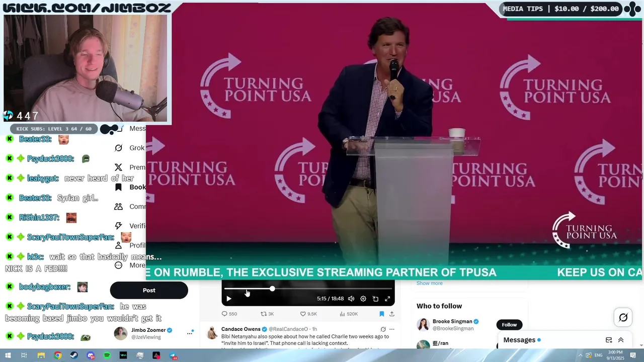The image size is (644, 362).
Task: Open Grok explain icon on Candace Owens tweet
Action: pyautogui.click(x=383, y=329)
